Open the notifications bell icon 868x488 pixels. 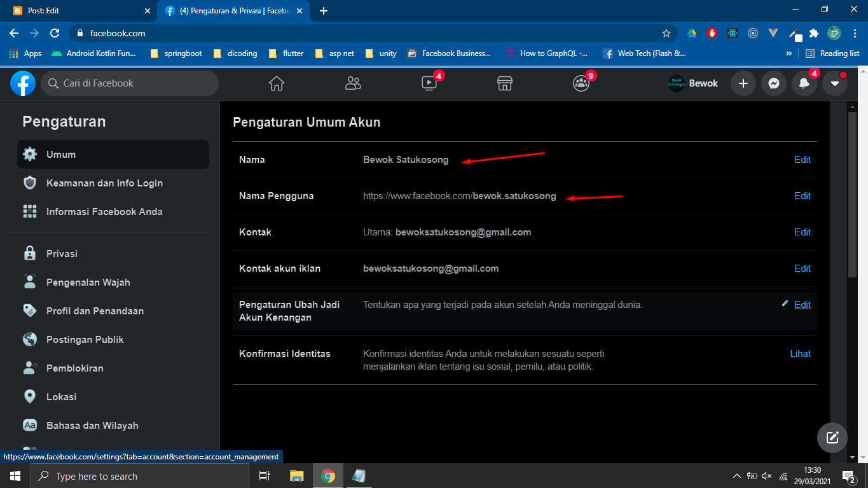coord(804,83)
